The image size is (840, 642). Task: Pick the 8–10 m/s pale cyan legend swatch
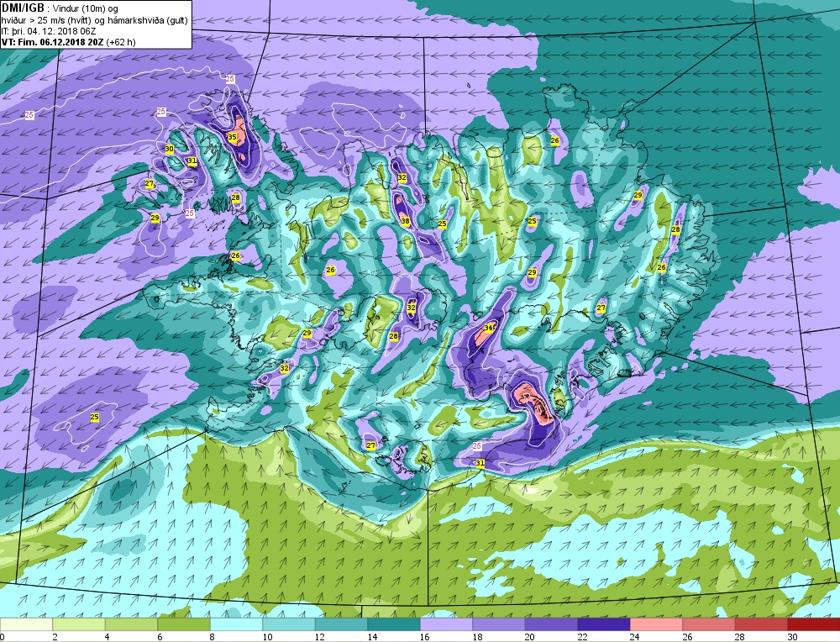[x=236, y=624]
